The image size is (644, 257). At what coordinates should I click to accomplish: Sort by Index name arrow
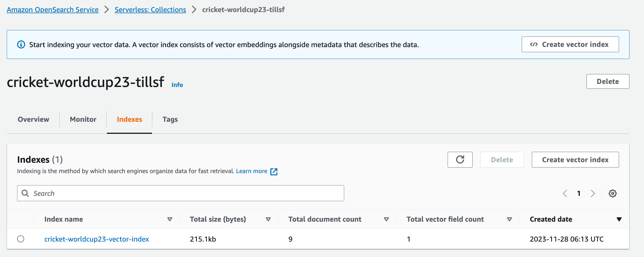click(170, 219)
